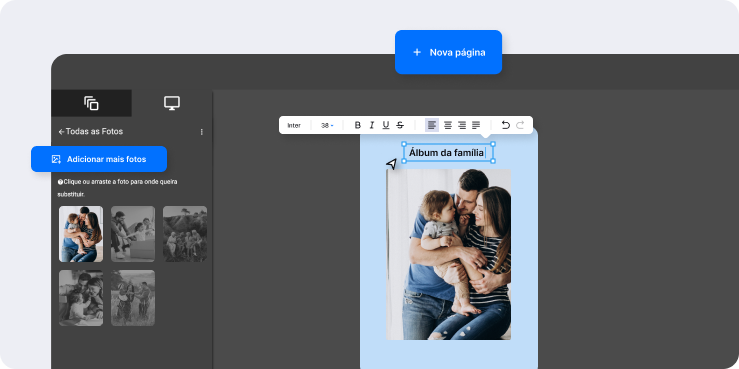The width and height of the screenshot is (739, 369).
Task: Toggle strikethrough formatting
Action: click(400, 125)
